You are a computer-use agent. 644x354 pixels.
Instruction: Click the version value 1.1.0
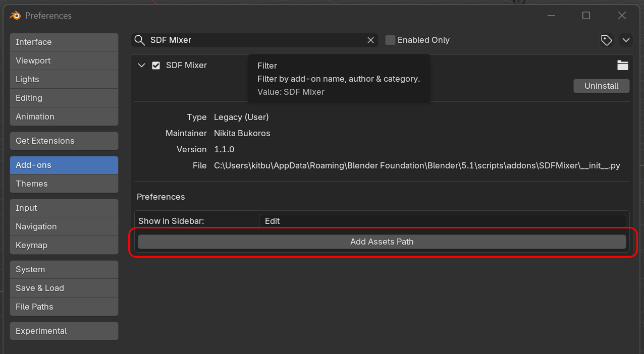(x=224, y=149)
